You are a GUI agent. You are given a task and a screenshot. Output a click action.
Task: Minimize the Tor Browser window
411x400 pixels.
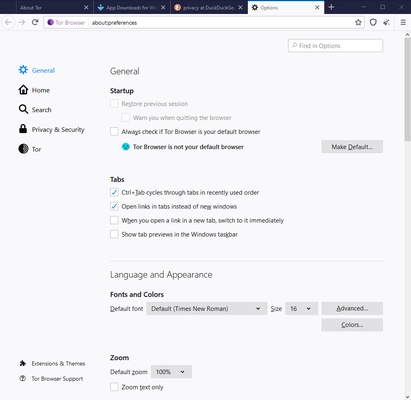[364, 7]
